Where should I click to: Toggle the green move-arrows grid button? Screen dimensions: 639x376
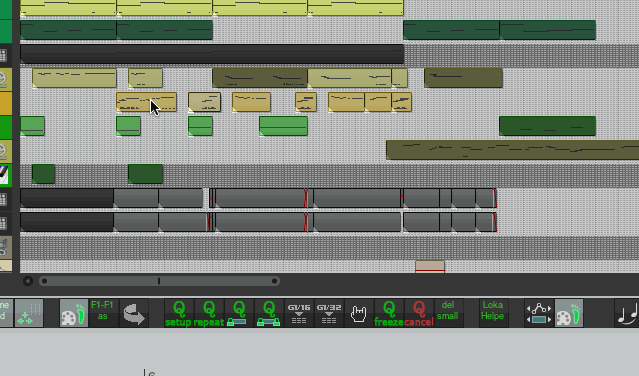click(29, 313)
